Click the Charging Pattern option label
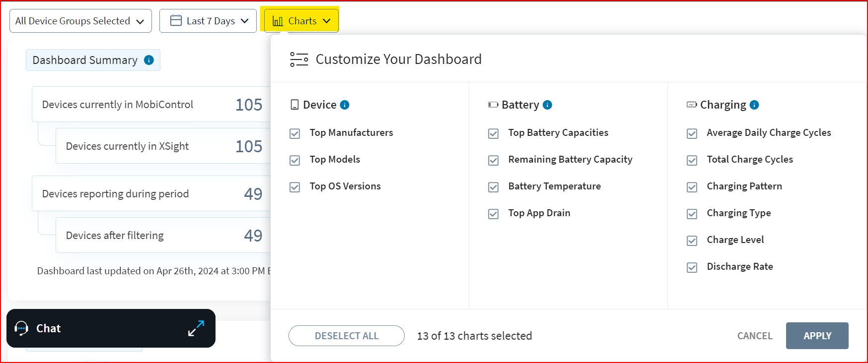This screenshot has width=868, height=363. [x=744, y=186]
